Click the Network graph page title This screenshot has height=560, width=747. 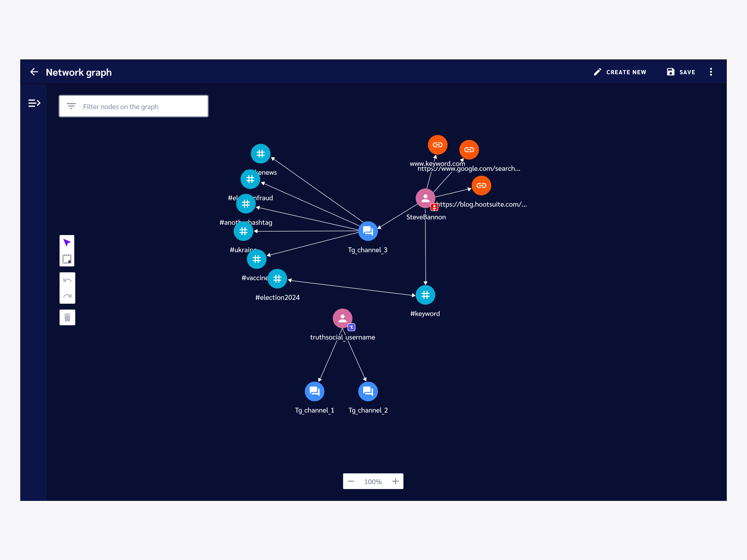click(79, 72)
